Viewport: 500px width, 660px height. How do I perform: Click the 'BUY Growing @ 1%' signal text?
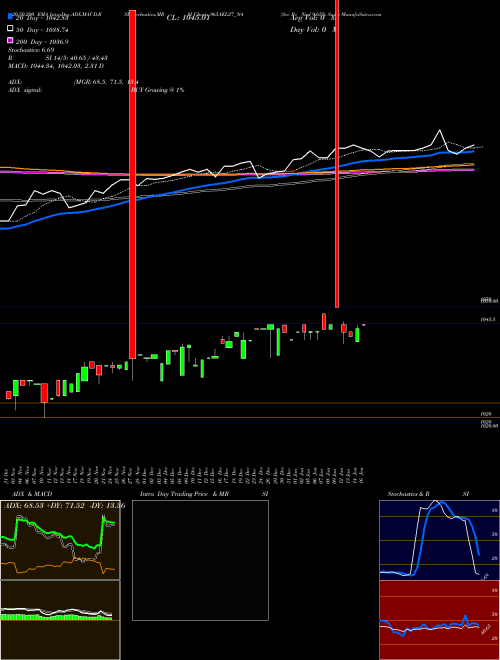[x=158, y=90]
